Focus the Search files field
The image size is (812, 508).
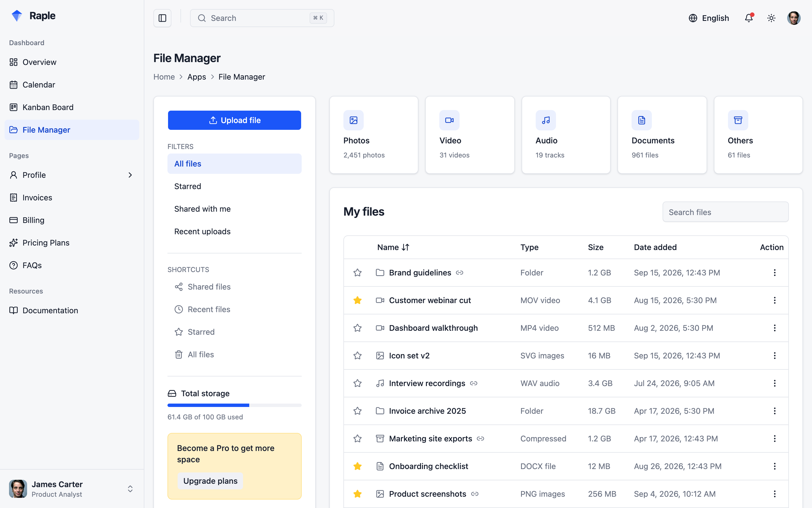pos(725,212)
